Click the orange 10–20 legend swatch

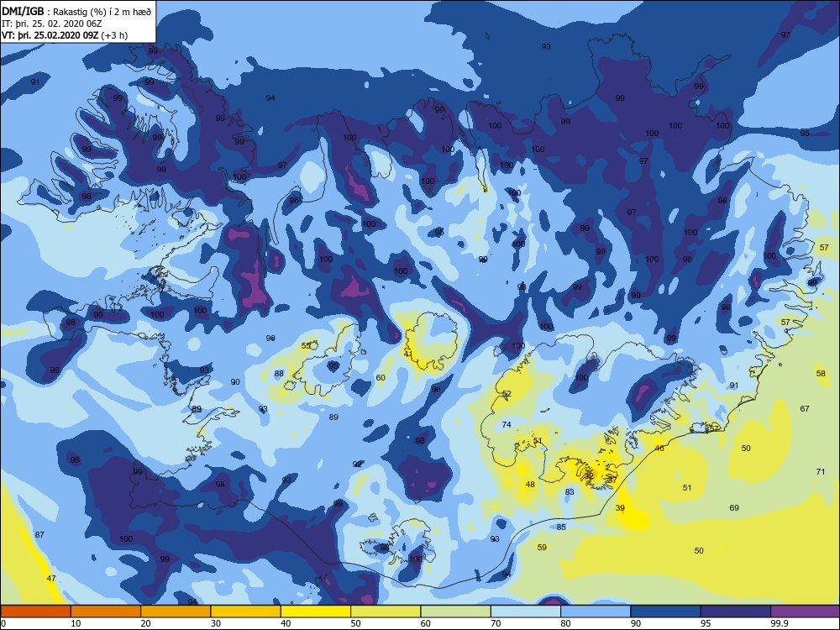coord(106,612)
